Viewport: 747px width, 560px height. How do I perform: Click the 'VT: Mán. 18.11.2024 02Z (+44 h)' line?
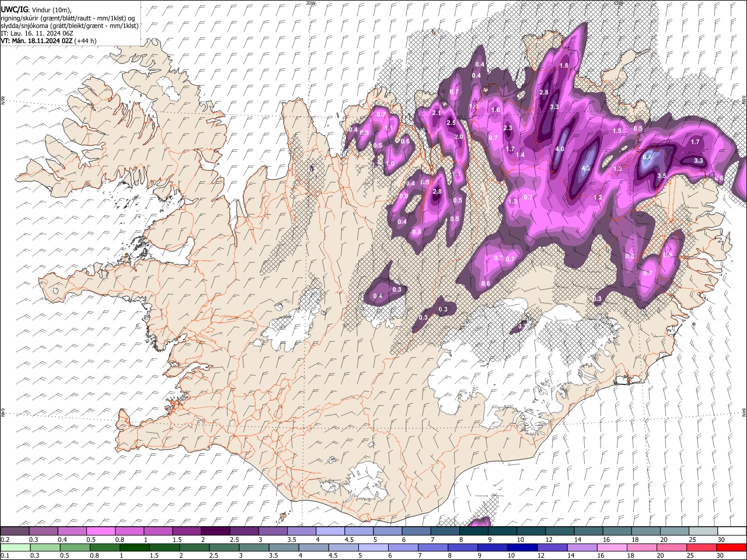click(48, 41)
